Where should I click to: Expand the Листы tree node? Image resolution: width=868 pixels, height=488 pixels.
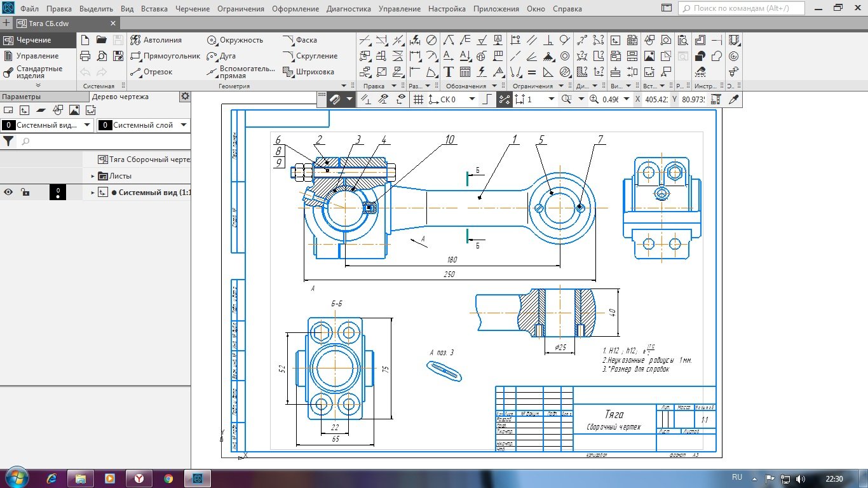coord(93,176)
